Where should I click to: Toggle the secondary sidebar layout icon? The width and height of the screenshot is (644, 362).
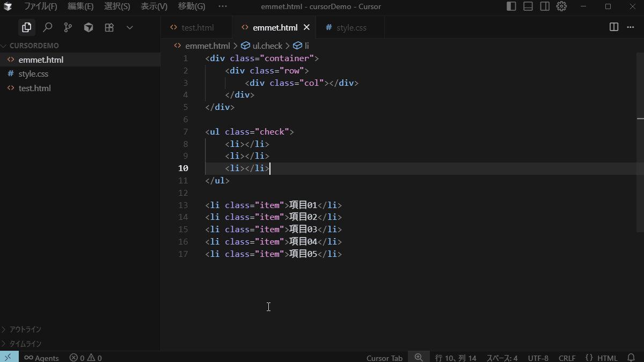(x=545, y=6)
